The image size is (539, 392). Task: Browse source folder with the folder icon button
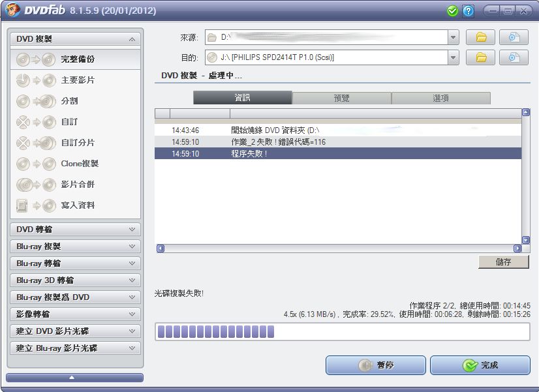point(480,37)
